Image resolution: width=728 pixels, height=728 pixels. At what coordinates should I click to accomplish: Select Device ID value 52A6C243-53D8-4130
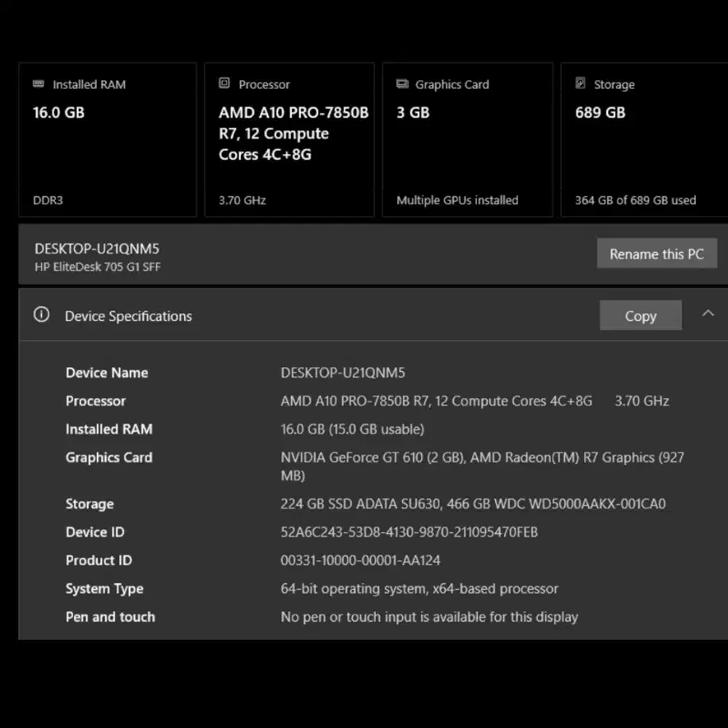(409, 532)
